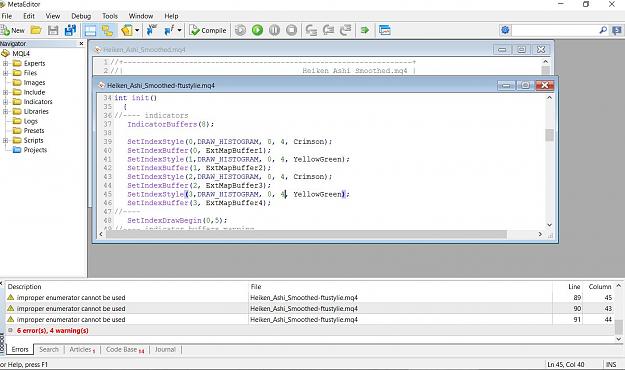
Task: Stop debugging with the stop icon
Action: point(291,30)
